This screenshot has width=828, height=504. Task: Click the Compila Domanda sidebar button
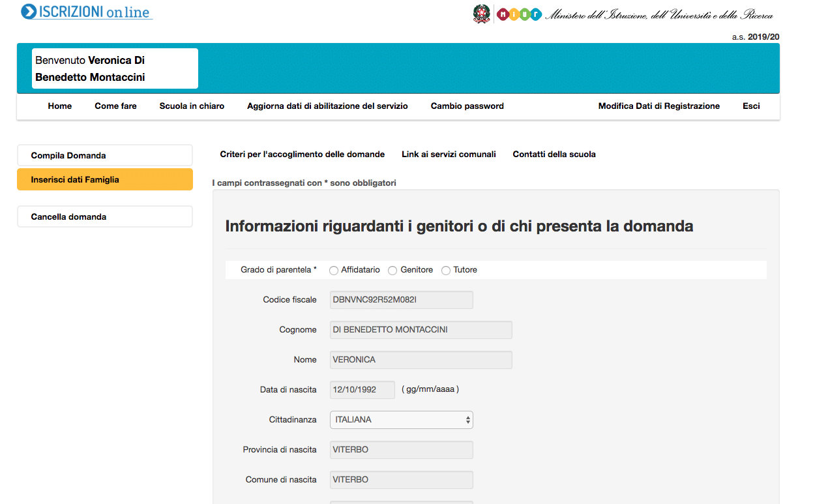click(x=105, y=156)
